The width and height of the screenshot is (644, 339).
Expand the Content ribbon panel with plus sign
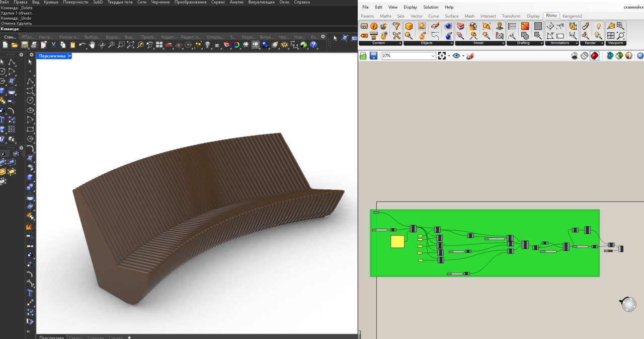(400, 43)
